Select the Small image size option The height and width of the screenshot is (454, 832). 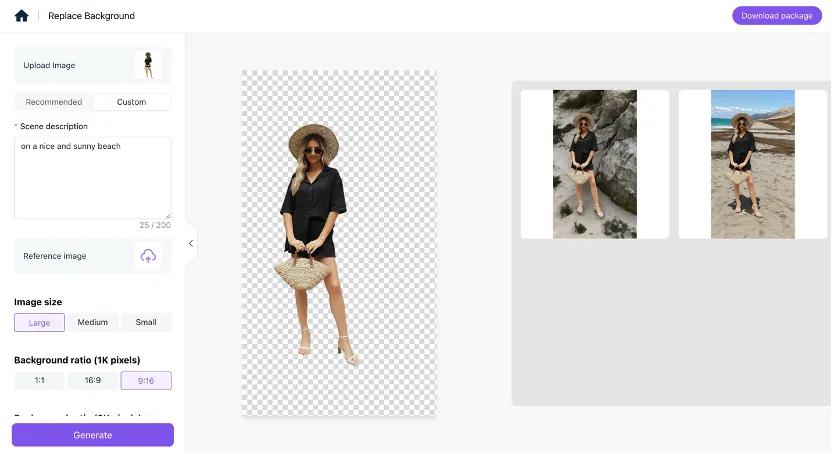pos(146,322)
